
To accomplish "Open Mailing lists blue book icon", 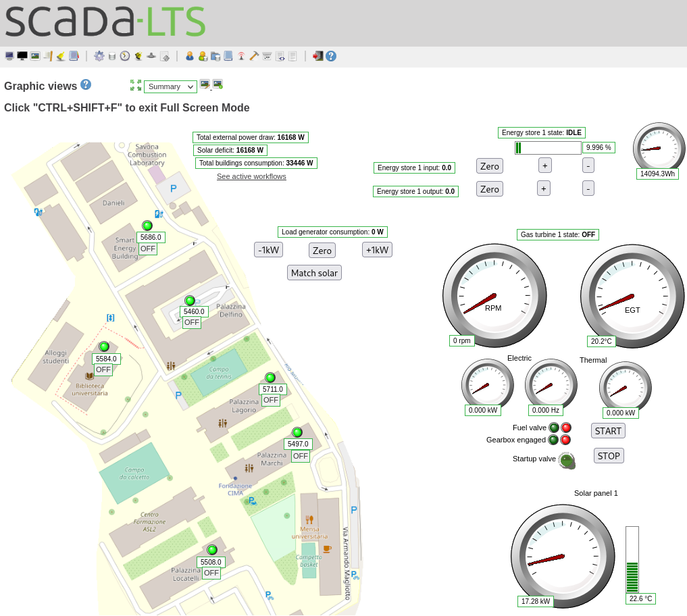I will pos(228,56).
